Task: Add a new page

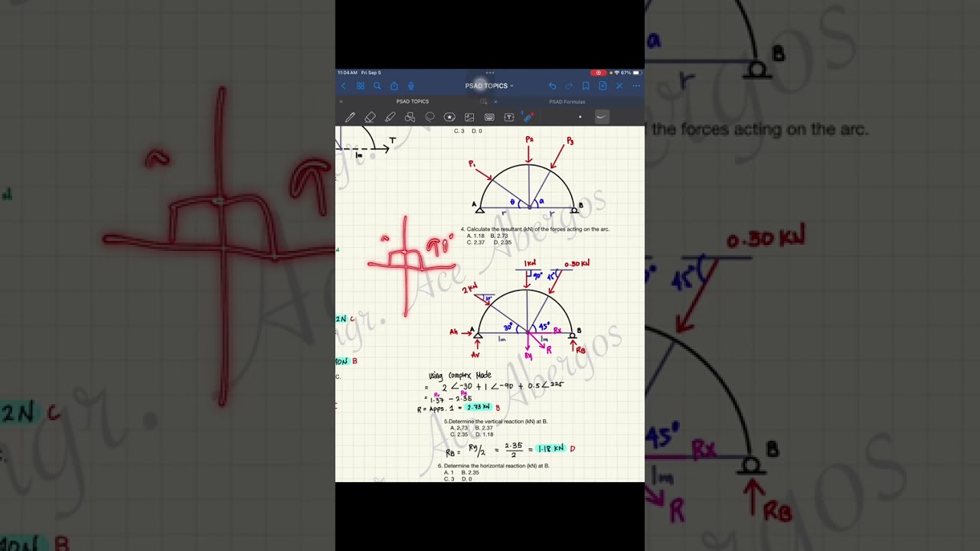Action: (603, 86)
